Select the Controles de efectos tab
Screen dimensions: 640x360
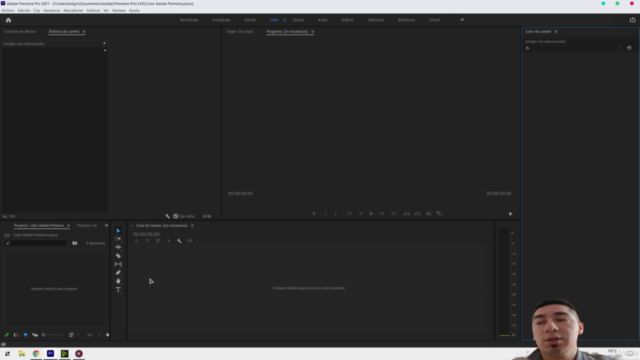20,31
